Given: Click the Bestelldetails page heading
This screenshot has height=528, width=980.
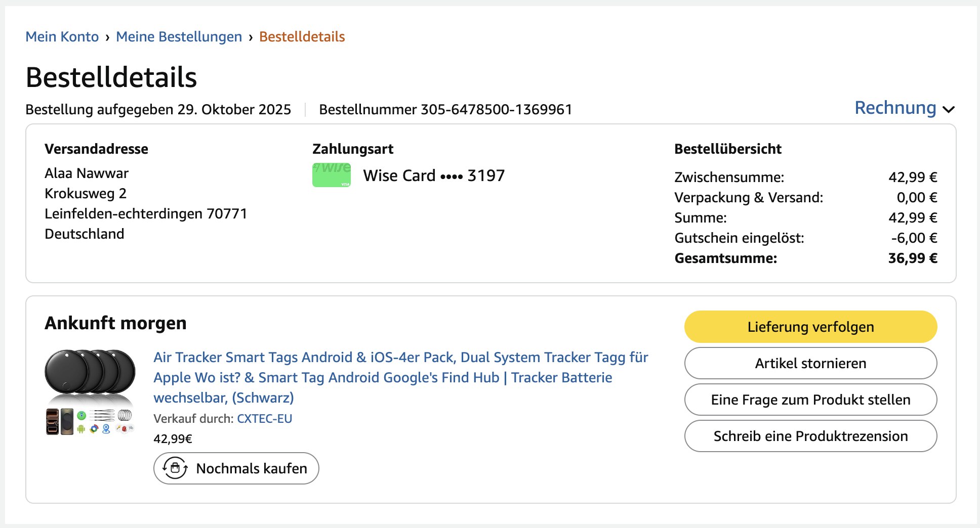Looking at the screenshot, I should click(111, 78).
